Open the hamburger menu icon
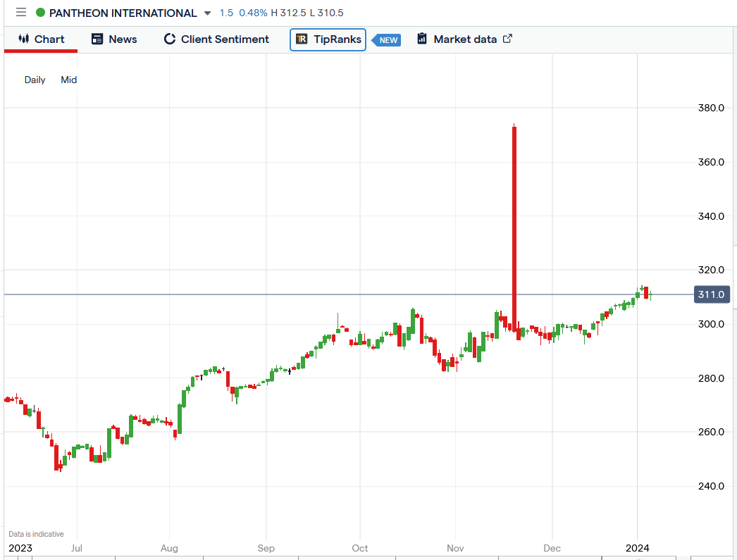This screenshot has width=737, height=560. (x=21, y=12)
